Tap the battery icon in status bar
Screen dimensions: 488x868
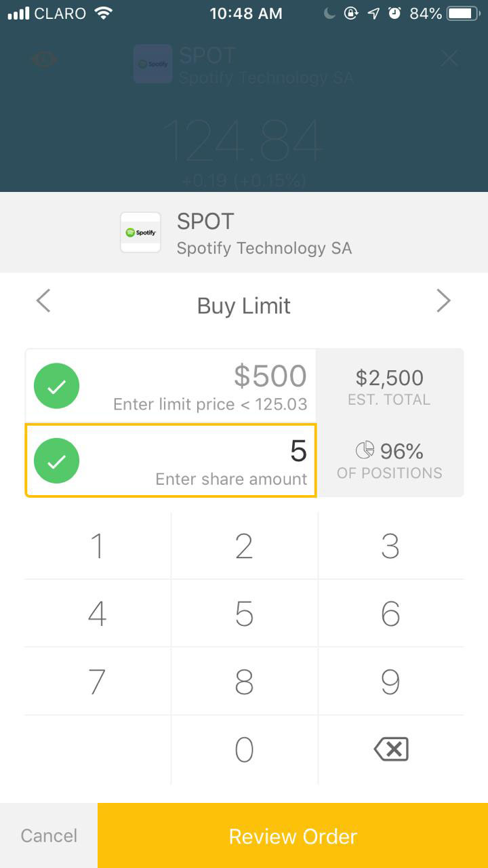464,13
